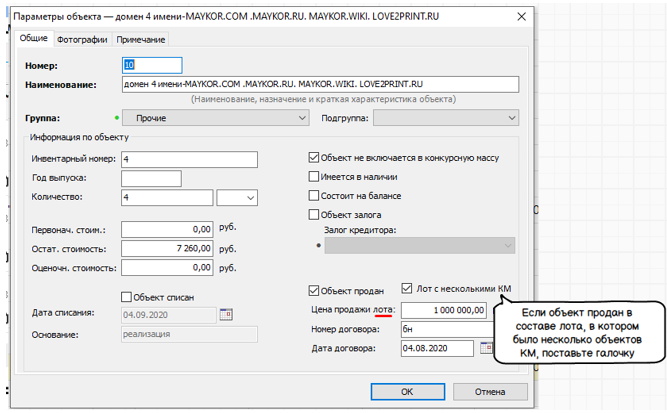667x413 pixels.
Task: Select the Остат. стоимость input field
Action: pos(167,248)
